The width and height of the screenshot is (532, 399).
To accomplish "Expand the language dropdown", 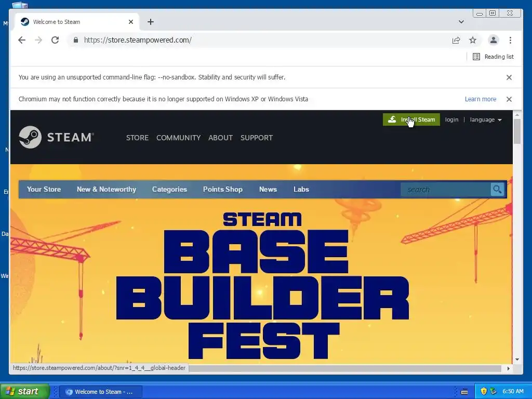I will point(486,119).
